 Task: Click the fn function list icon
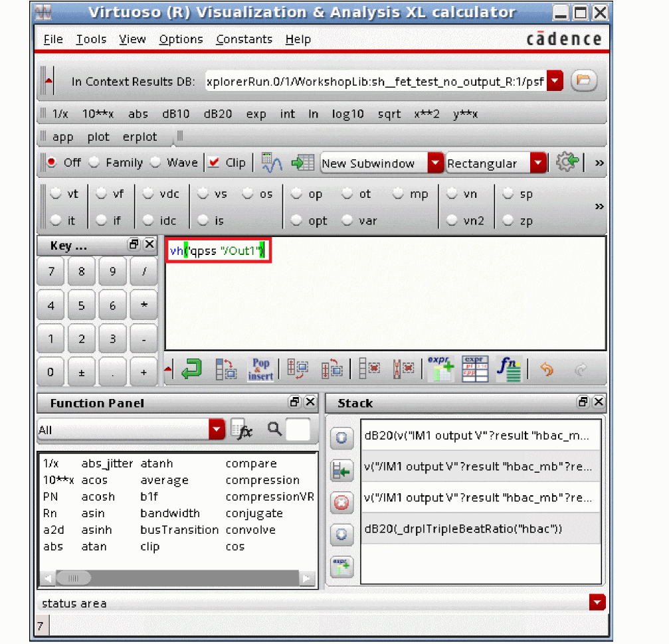coord(509,369)
